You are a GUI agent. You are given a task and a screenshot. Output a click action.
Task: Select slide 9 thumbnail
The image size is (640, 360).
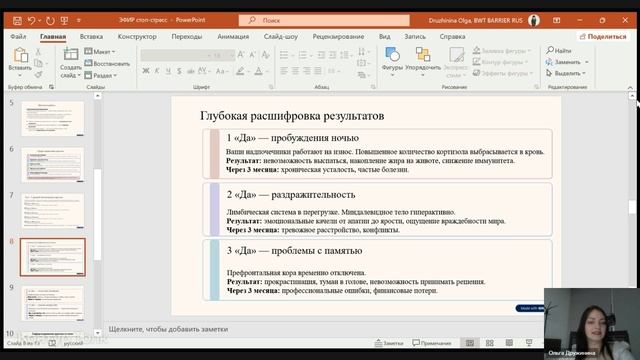(x=53, y=303)
